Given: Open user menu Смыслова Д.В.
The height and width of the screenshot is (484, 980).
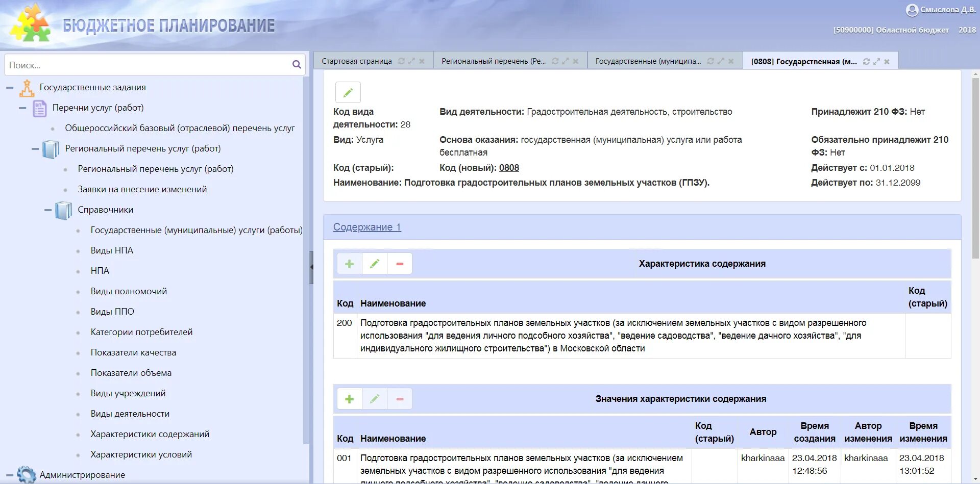Looking at the screenshot, I should click(x=948, y=10).
